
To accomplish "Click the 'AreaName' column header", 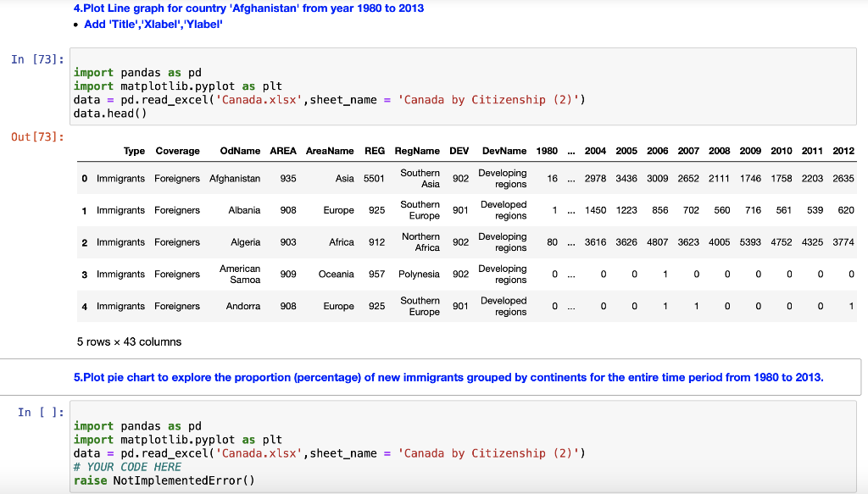I will 330,151.
